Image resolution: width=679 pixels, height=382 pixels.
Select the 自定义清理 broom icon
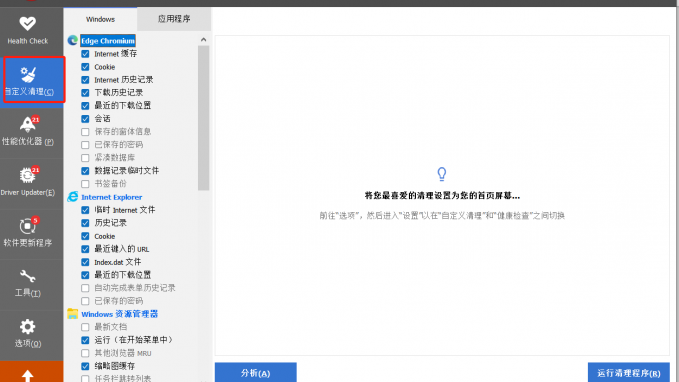tap(28, 74)
